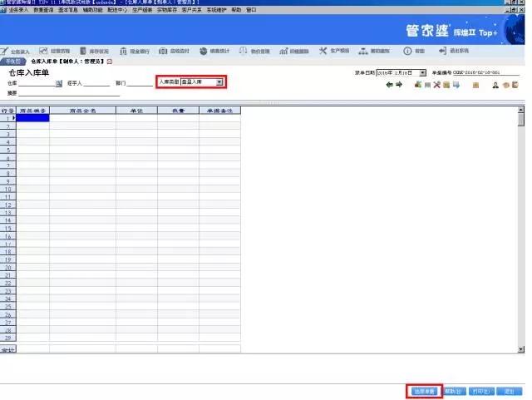Open the 系统维护 menu

(216, 10)
